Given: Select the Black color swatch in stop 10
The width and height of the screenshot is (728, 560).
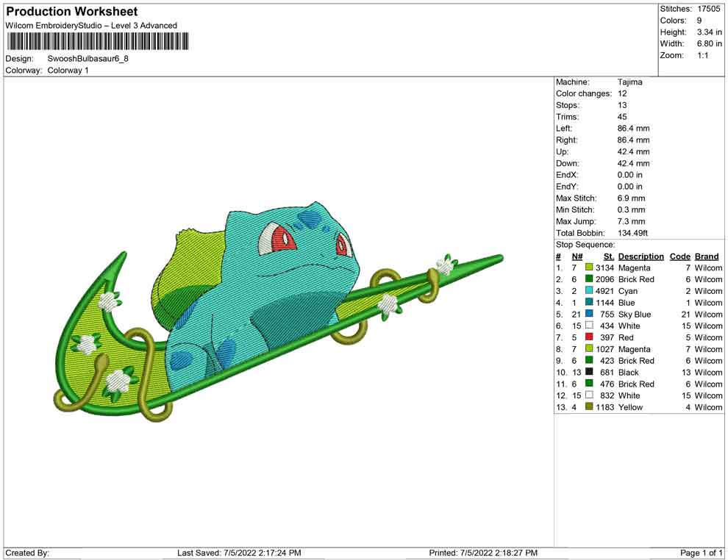Looking at the screenshot, I should coord(589,373).
